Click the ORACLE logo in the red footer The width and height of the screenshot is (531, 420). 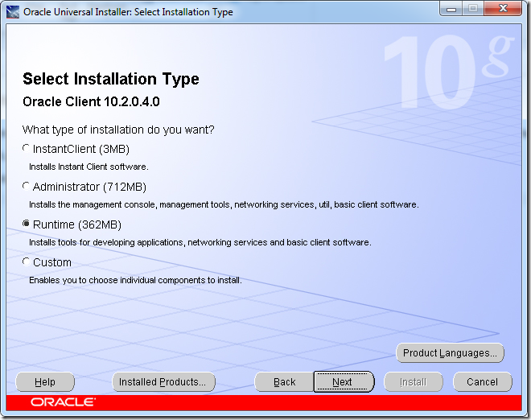(63, 402)
